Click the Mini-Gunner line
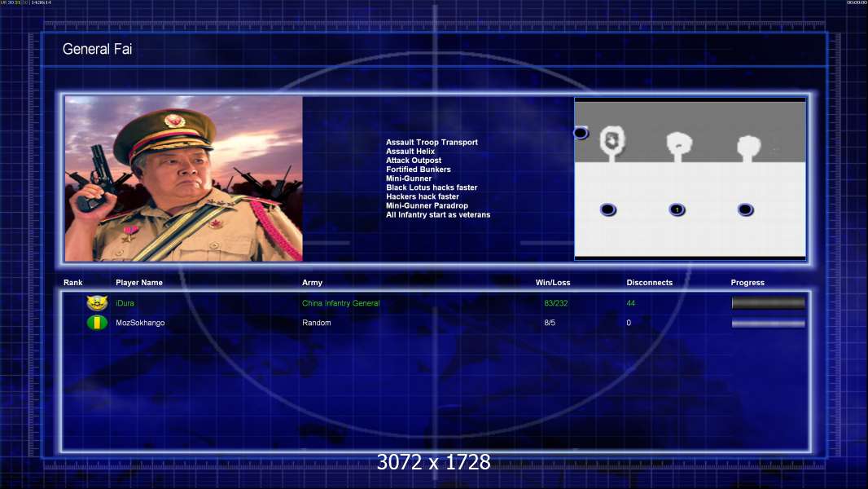868x489 pixels. (x=409, y=178)
